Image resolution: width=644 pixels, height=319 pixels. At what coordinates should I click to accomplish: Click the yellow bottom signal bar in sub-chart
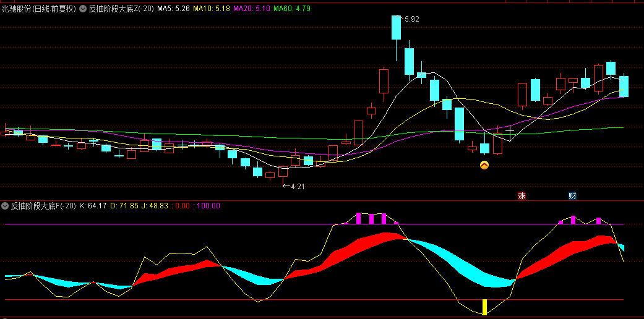(484, 307)
